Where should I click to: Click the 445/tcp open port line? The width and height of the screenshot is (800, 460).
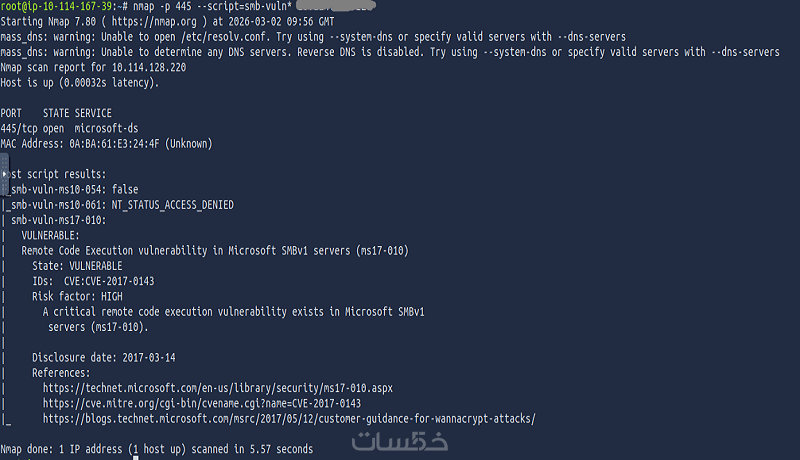point(69,129)
